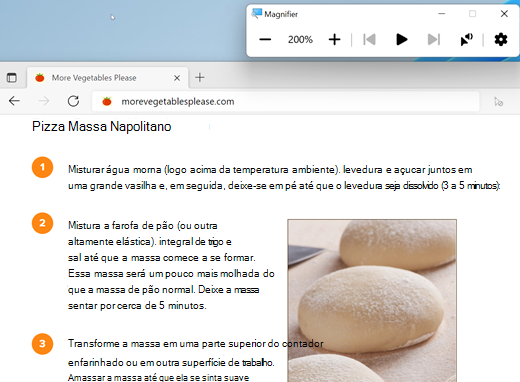Go back to the previous page
The height and width of the screenshot is (382, 520).
(x=14, y=101)
